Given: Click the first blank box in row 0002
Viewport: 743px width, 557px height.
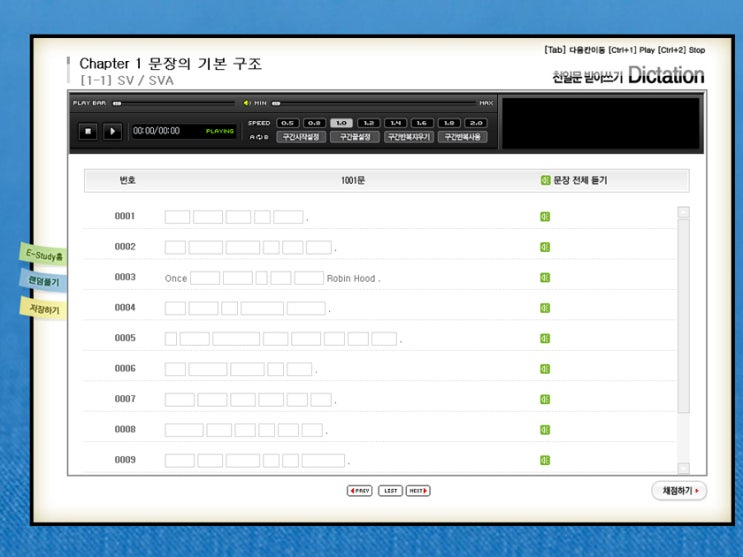Looking at the screenshot, I should pyautogui.click(x=175, y=247).
